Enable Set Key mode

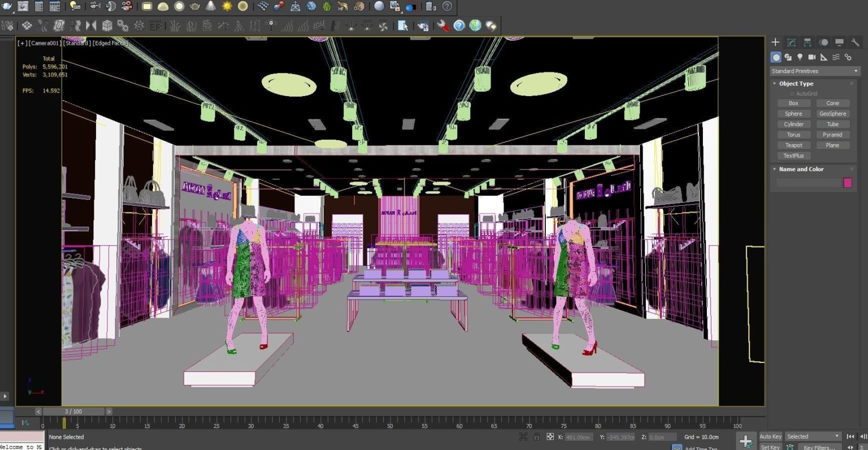click(770, 447)
